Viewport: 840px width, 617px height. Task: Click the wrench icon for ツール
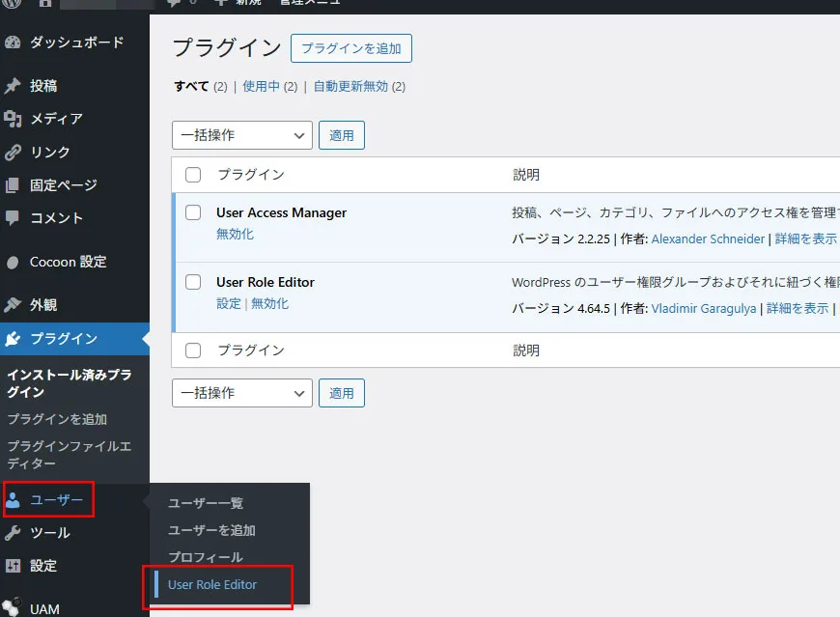tap(13, 532)
